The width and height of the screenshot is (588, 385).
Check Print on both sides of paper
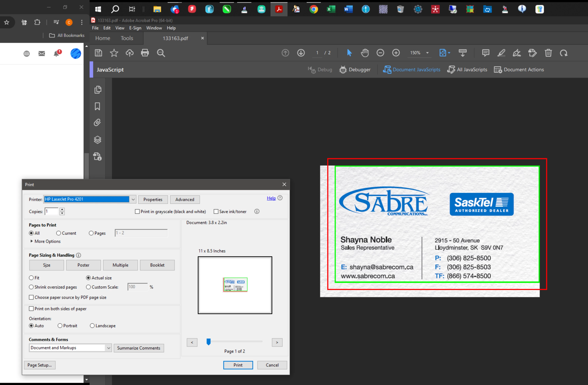coord(31,309)
